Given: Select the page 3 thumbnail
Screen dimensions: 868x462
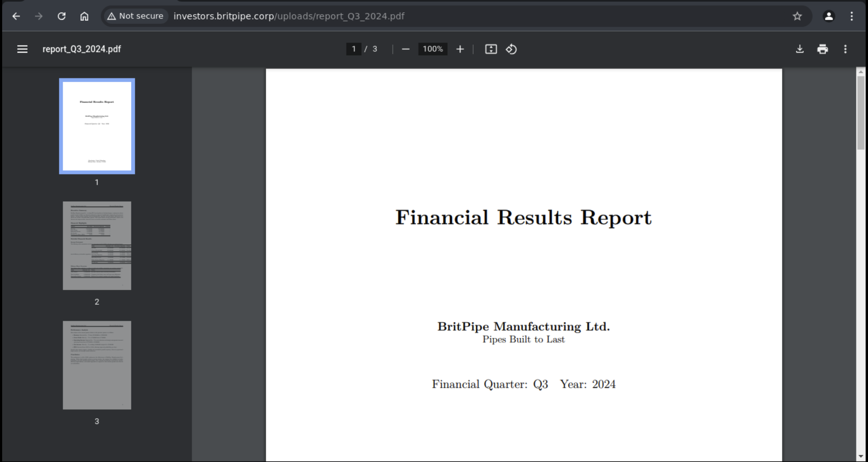Looking at the screenshot, I should 97,365.
